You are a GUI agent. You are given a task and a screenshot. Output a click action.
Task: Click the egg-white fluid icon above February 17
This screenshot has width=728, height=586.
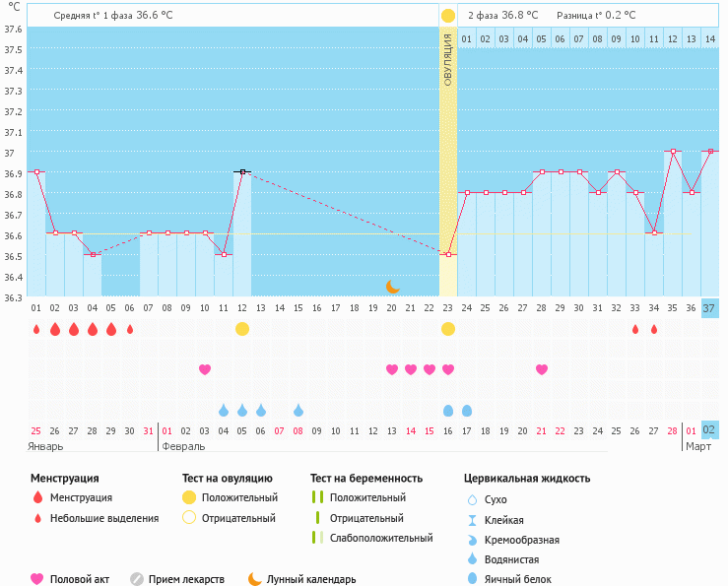467,410
